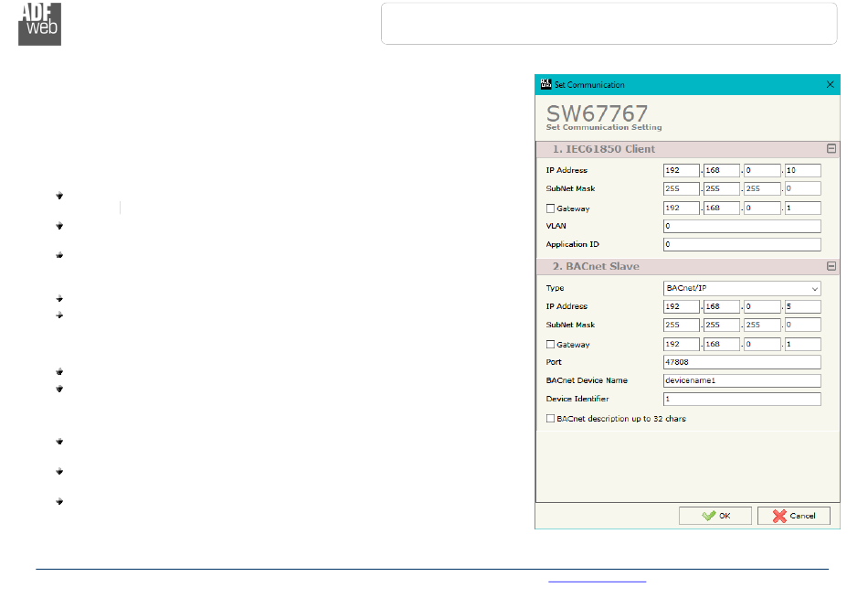This screenshot has height=598, width=868.
Task: Click the Set Communication window title icon
Action: click(545, 84)
